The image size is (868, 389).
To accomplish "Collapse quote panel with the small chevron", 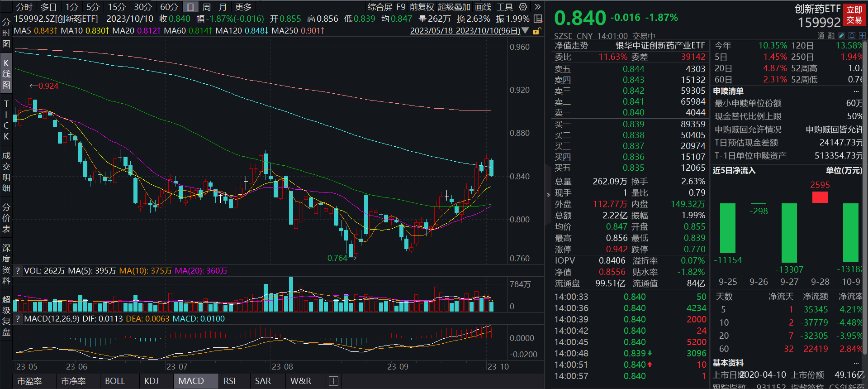I will click(x=548, y=195).
